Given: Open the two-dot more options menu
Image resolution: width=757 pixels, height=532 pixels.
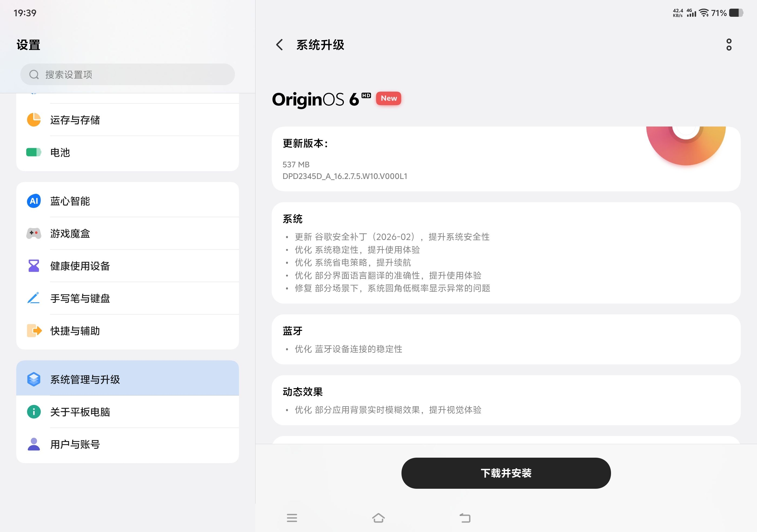Looking at the screenshot, I should [729, 45].
